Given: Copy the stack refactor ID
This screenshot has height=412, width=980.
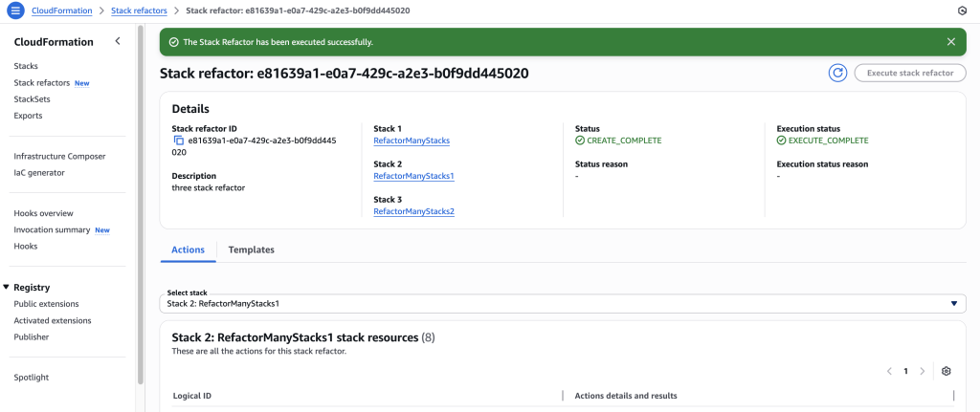Looking at the screenshot, I should tap(179, 141).
